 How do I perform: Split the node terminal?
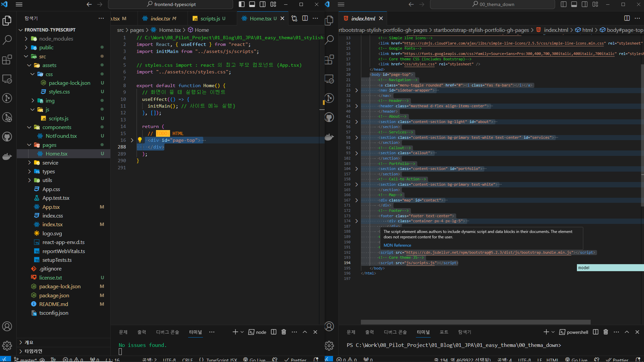point(274,332)
